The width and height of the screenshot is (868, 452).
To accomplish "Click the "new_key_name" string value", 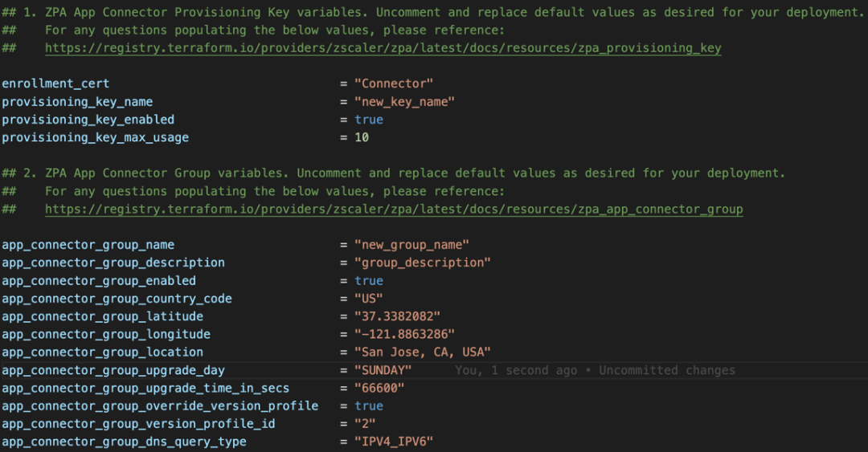I will tap(404, 102).
